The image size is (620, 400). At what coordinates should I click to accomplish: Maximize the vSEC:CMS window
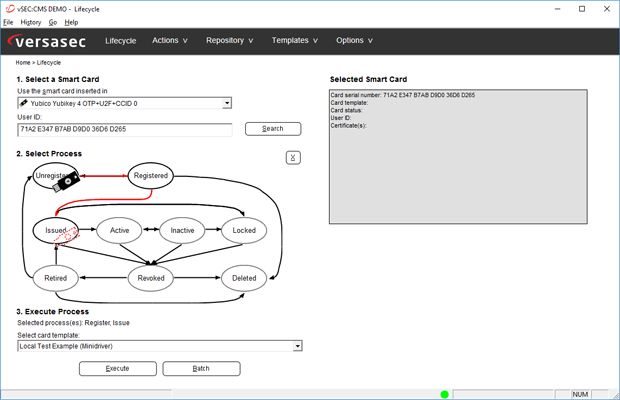[x=582, y=9]
